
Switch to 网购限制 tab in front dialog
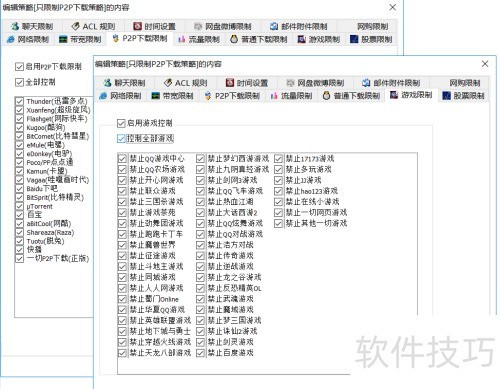465,83
